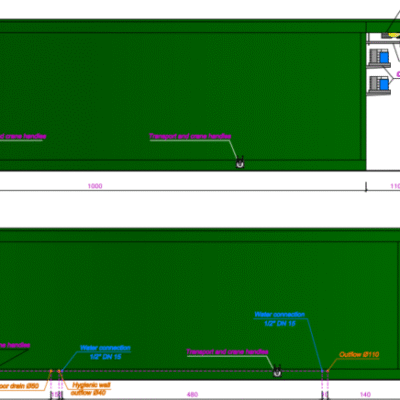The width and height of the screenshot is (400, 400).
Task: Click the 140 dimension value
Action: 365,394
